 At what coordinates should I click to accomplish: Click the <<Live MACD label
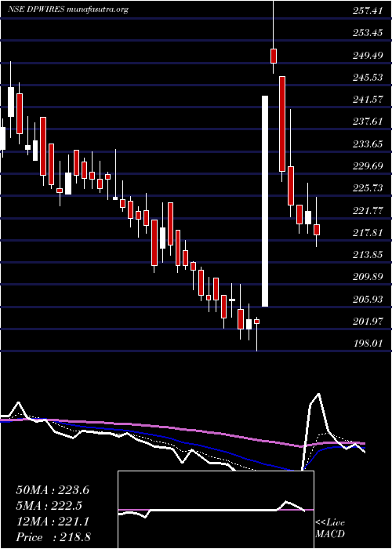[330, 529]
